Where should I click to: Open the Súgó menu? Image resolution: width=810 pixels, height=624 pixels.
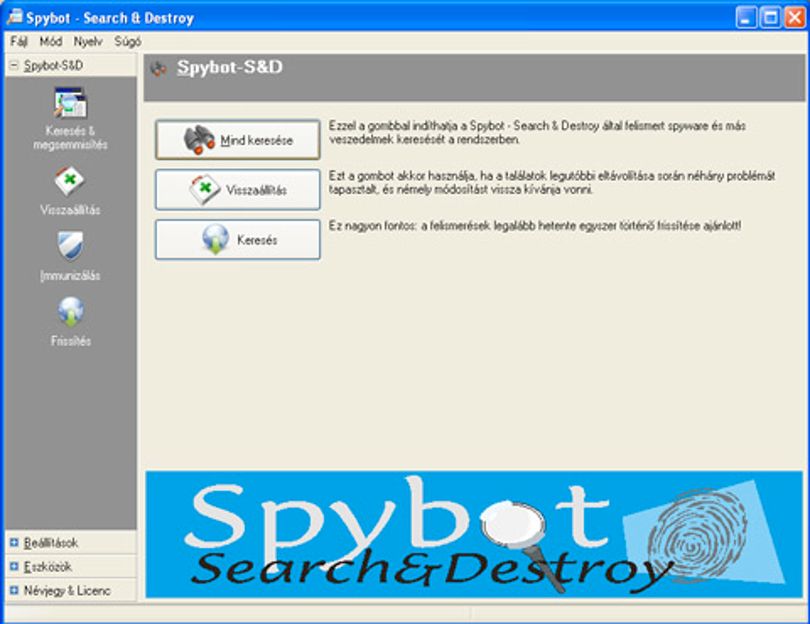pyautogui.click(x=128, y=41)
